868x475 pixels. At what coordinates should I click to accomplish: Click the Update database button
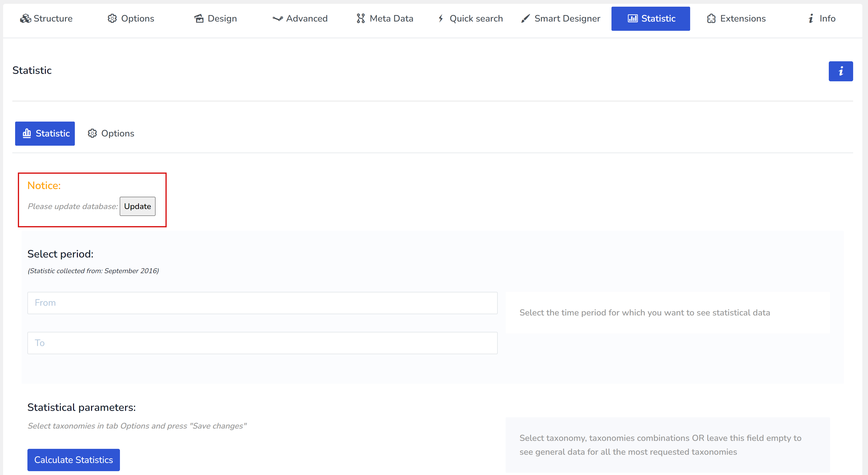pos(137,206)
